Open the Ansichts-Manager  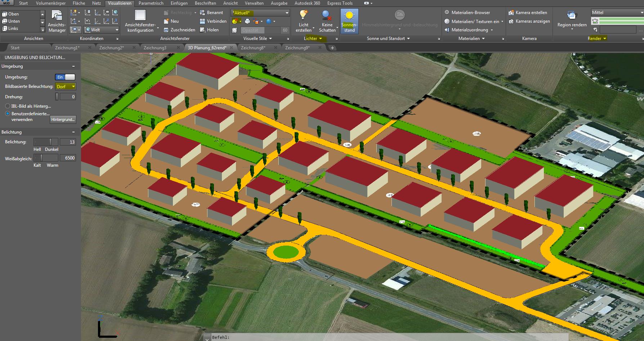[x=57, y=21]
